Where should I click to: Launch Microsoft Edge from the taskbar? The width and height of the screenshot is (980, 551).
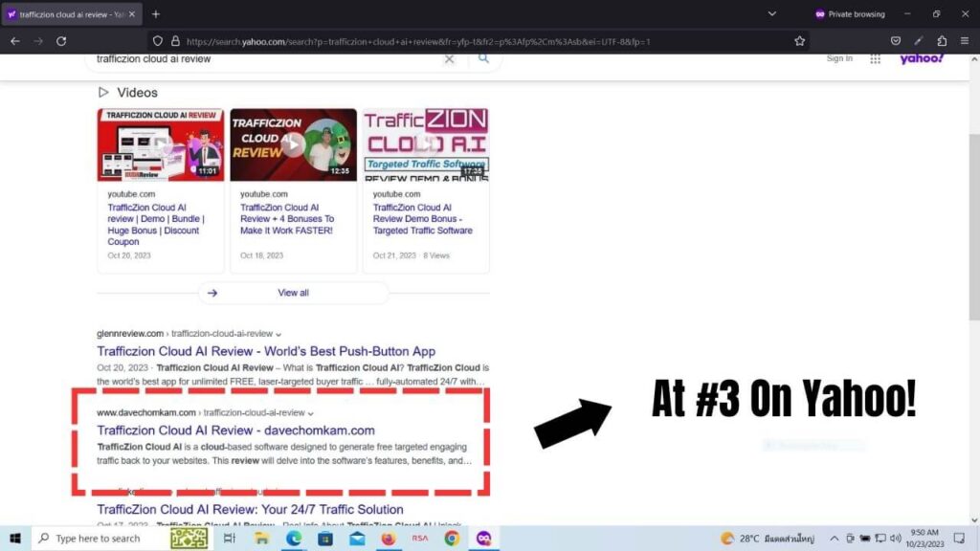293,538
